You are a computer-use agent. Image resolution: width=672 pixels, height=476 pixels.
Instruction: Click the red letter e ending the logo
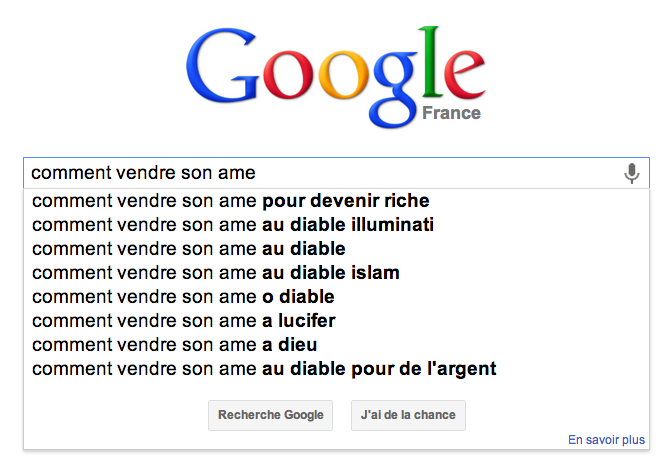464,74
